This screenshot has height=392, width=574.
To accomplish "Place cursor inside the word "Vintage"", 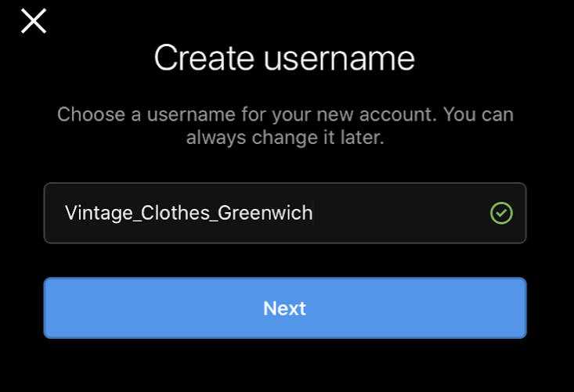I will click(x=97, y=213).
